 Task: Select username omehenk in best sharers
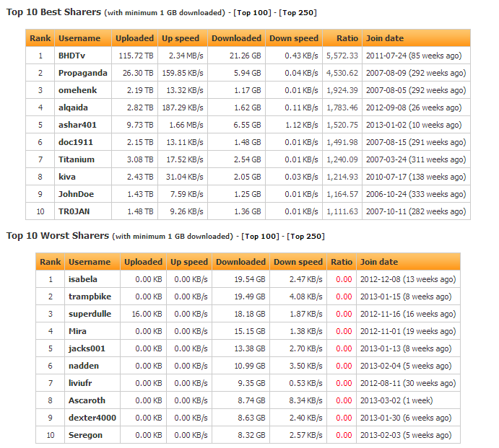(78, 90)
